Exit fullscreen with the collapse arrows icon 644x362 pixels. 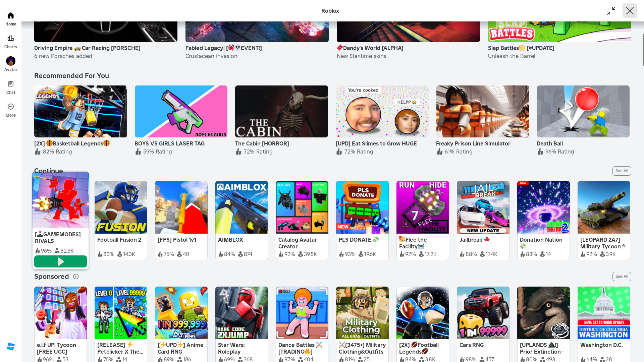tap(611, 11)
